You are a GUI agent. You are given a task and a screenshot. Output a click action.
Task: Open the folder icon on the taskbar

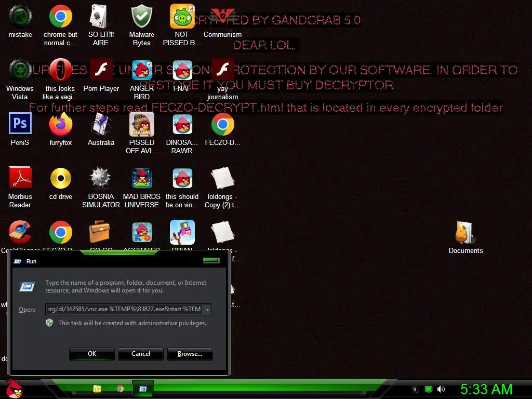97,389
